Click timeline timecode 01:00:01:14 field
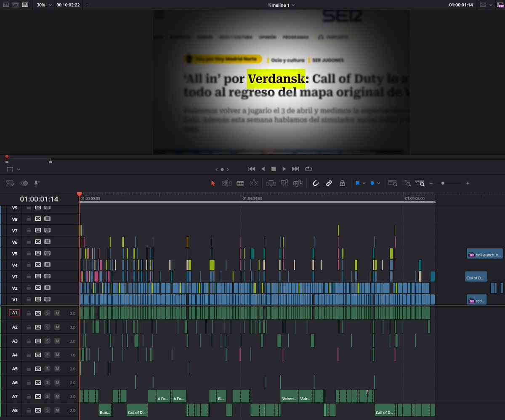Image resolution: width=505 pixels, height=420 pixels. tap(39, 199)
